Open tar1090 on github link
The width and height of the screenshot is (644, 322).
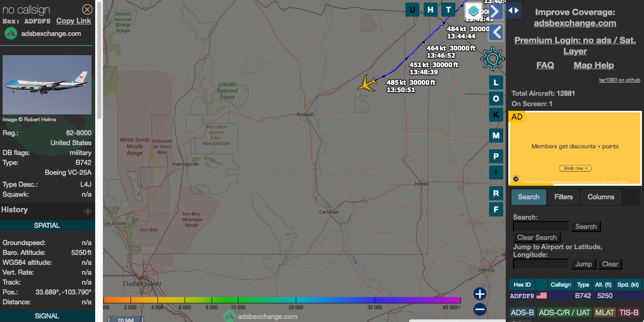[620, 80]
